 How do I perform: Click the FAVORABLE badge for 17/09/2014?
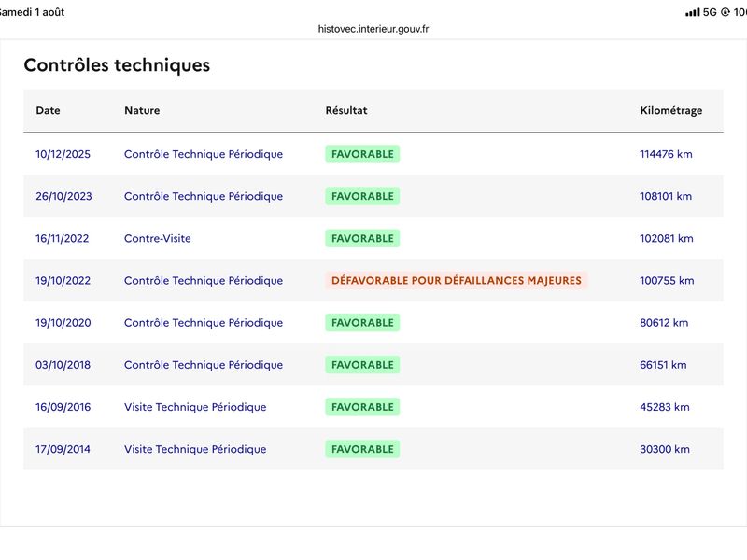tap(362, 449)
